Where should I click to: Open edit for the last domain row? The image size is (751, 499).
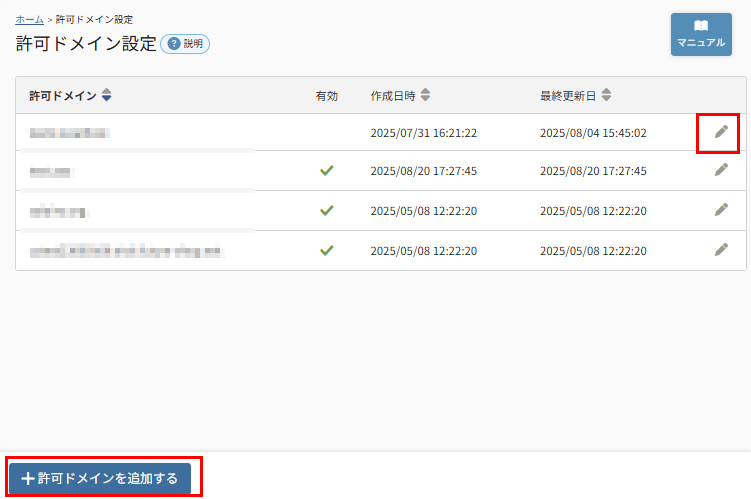pyautogui.click(x=720, y=250)
